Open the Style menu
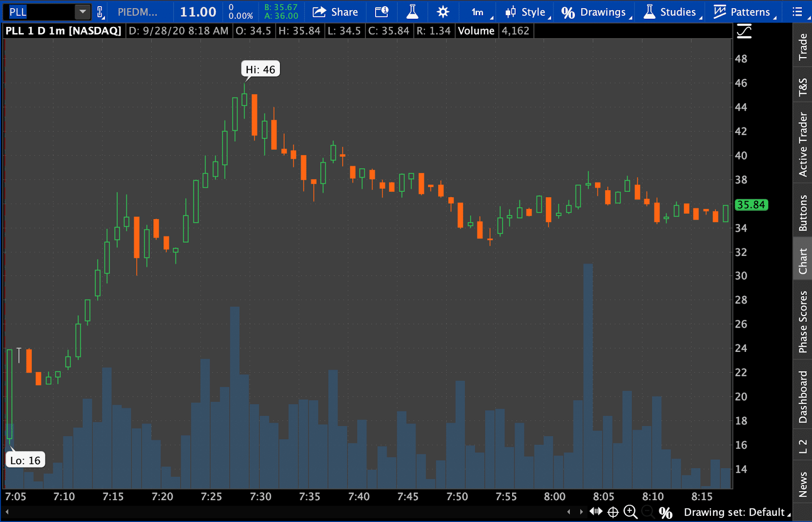 [528, 12]
